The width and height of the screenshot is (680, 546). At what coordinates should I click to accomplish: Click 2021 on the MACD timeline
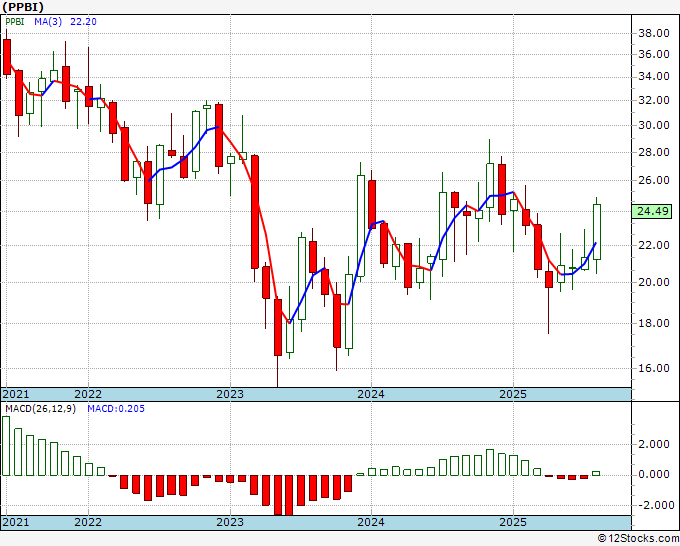click(x=16, y=522)
